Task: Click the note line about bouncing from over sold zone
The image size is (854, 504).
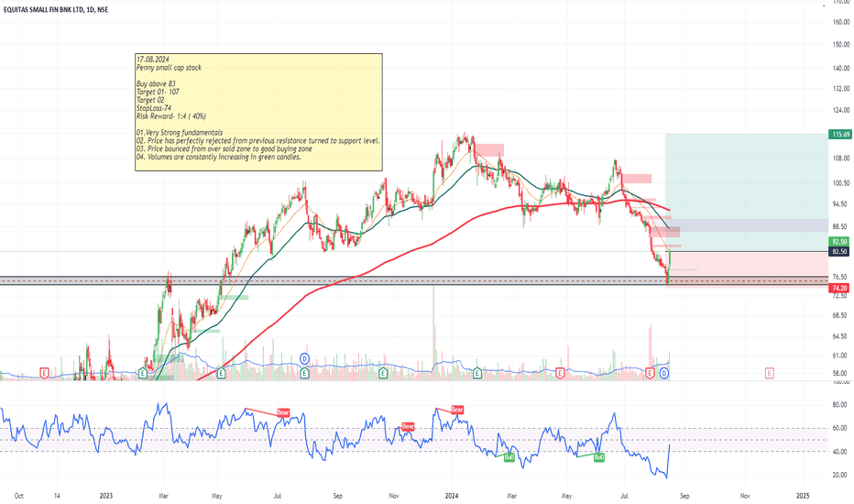Action: (224, 148)
